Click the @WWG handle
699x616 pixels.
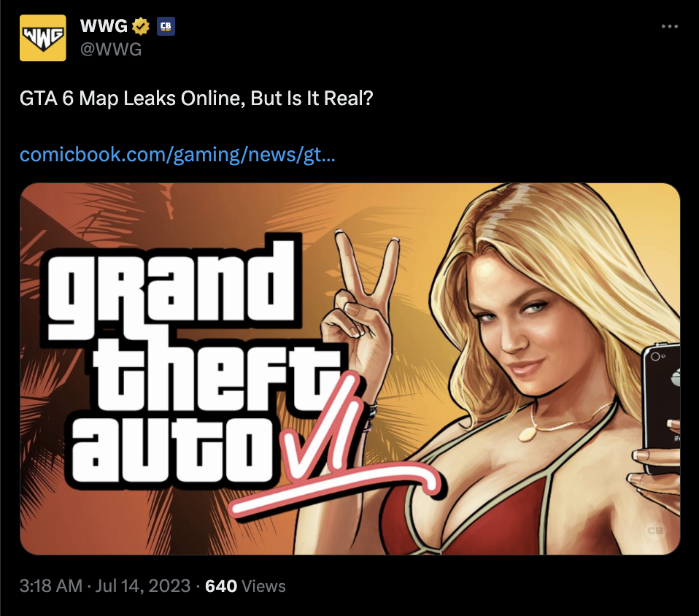coord(111,49)
